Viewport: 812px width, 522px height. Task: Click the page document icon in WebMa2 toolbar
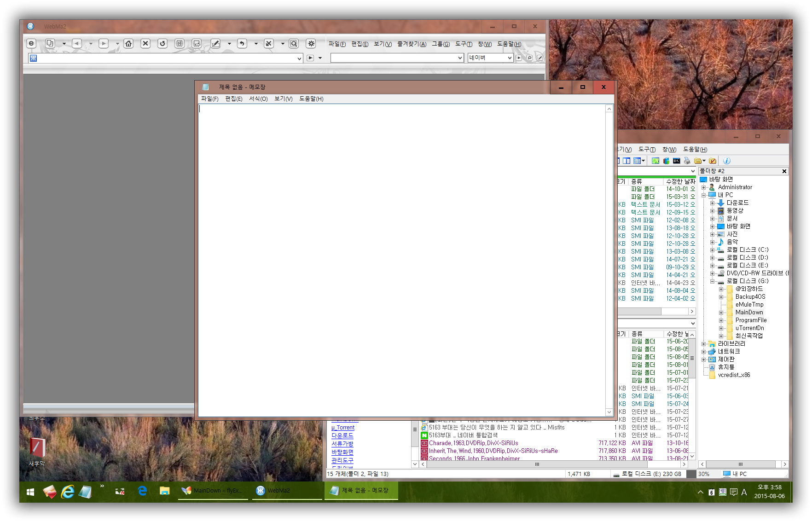(x=180, y=44)
